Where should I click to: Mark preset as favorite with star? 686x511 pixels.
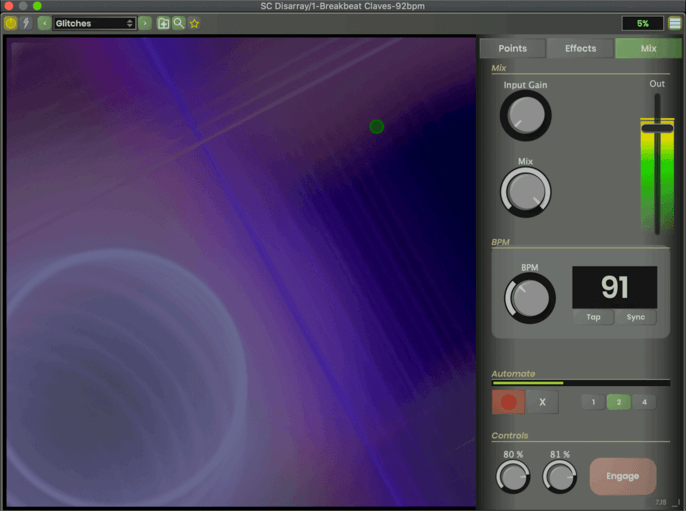194,23
